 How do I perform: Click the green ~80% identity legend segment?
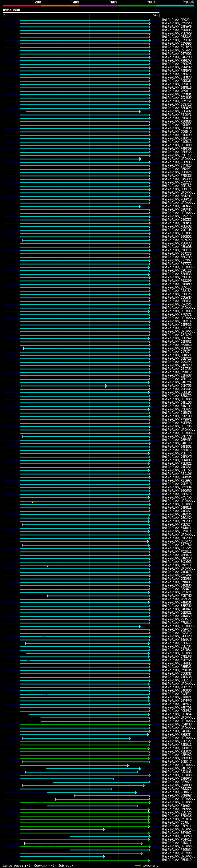click(x=137, y=6)
